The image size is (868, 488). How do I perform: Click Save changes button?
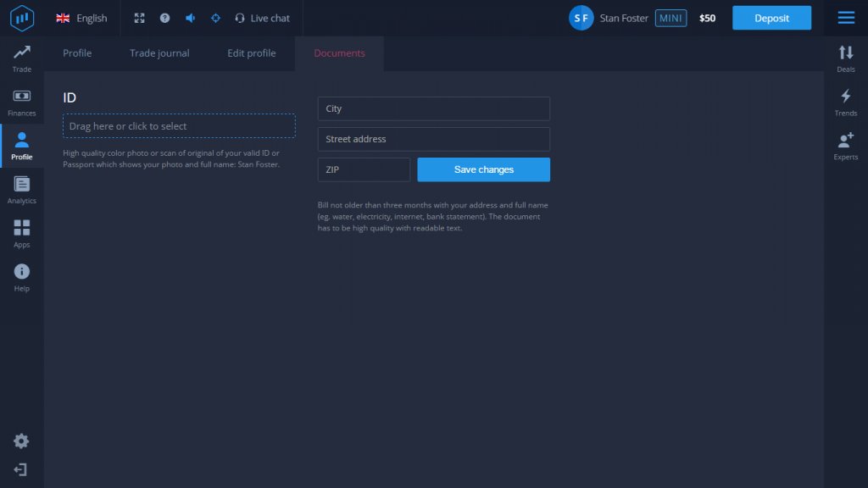[484, 169]
